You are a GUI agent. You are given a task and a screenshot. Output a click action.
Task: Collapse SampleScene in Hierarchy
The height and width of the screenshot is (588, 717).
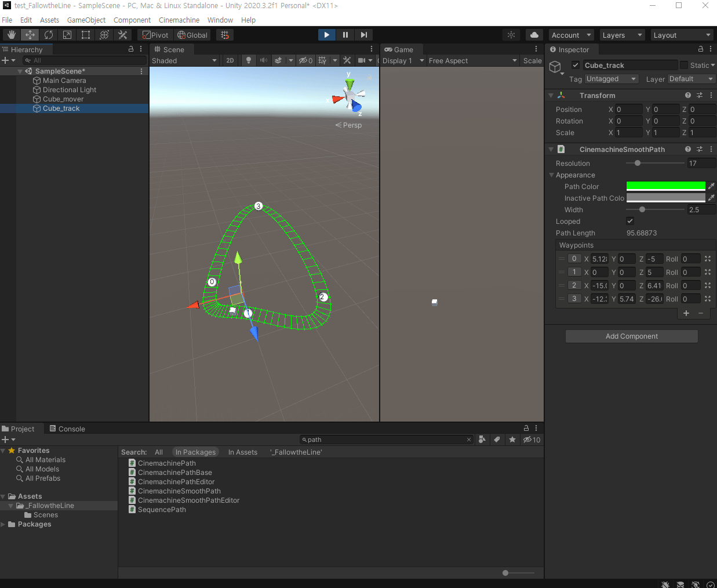point(20,71)
